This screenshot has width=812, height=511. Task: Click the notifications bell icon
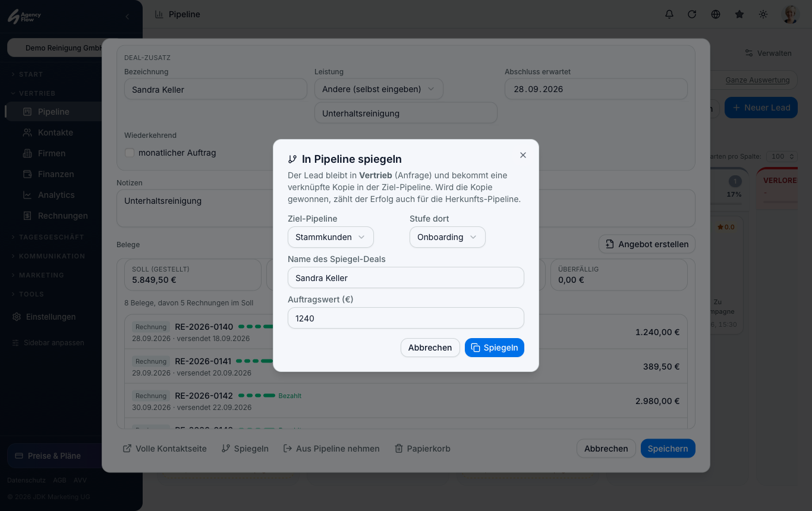coord(669,14)
